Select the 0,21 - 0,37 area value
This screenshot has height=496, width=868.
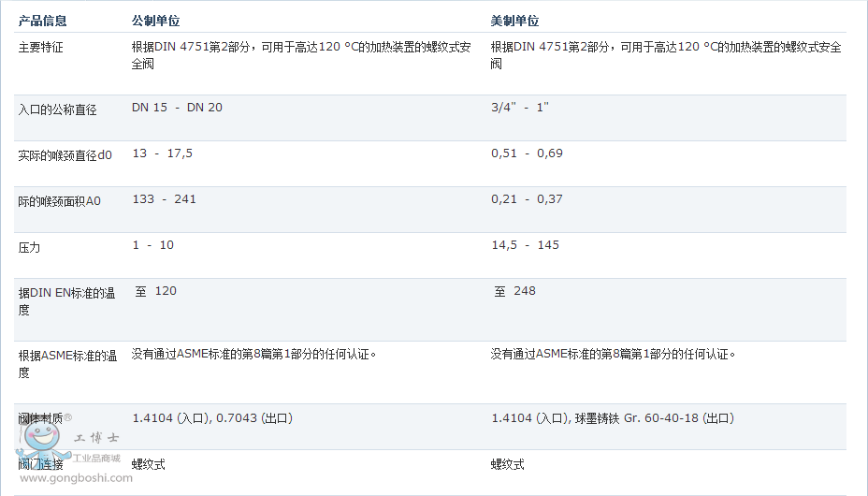point(527,199)
